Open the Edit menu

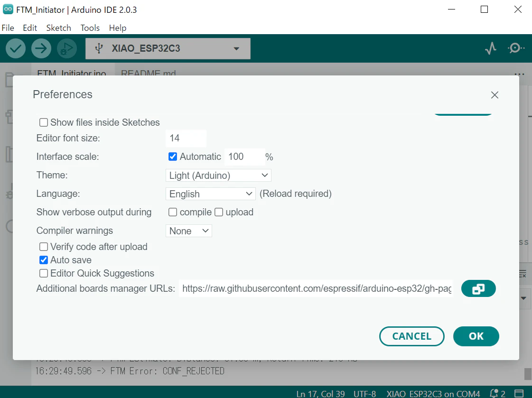point(30,28)
